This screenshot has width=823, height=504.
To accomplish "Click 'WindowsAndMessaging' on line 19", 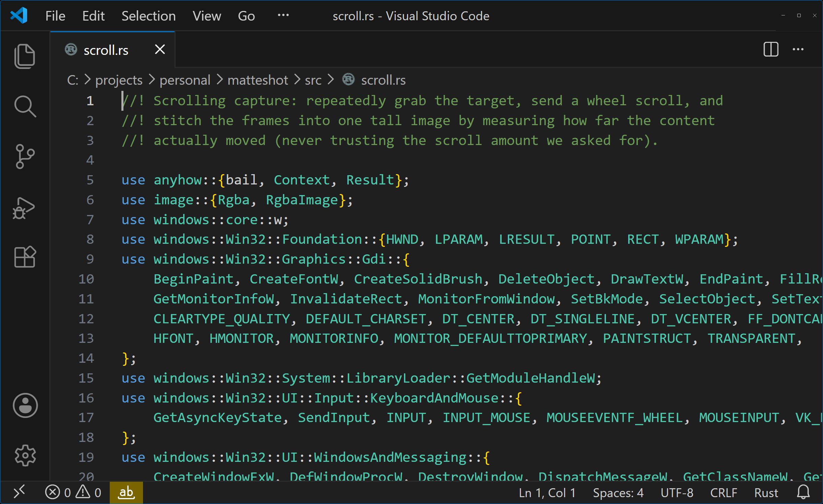I will (390, 457).
